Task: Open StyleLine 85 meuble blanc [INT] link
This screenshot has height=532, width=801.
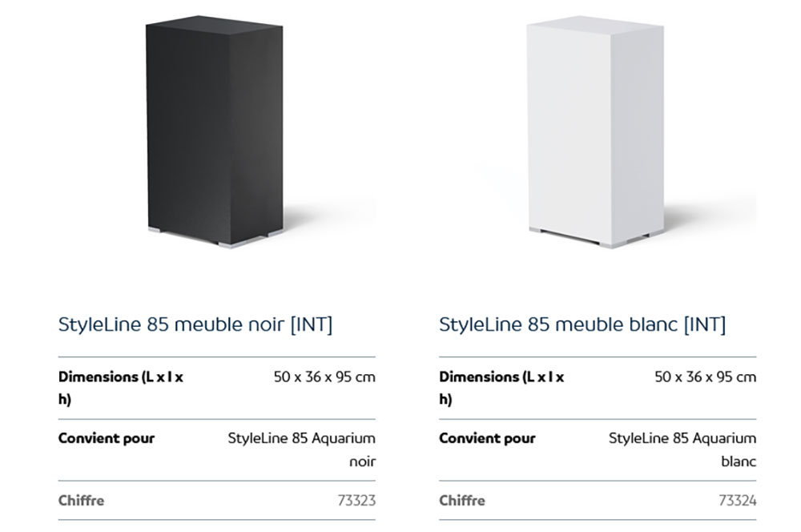Action: click(582, 324)
